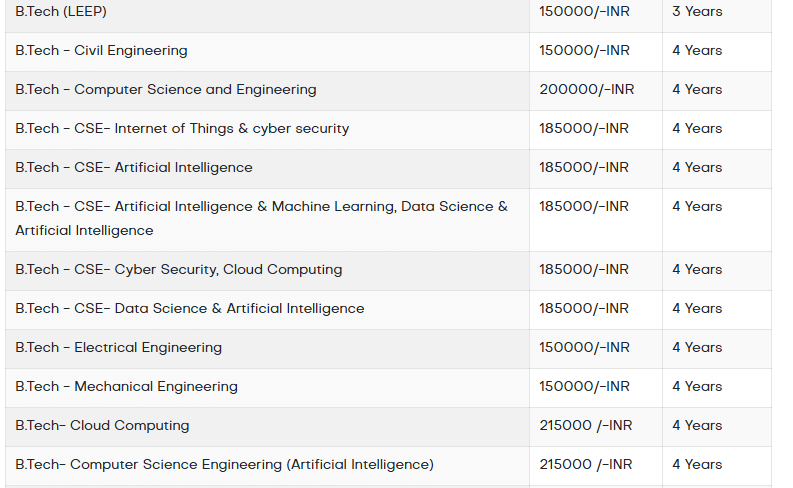Click the 3 Years duration cell
The width and height of the screenshot is (793, 488).
[x=697, y=12]
